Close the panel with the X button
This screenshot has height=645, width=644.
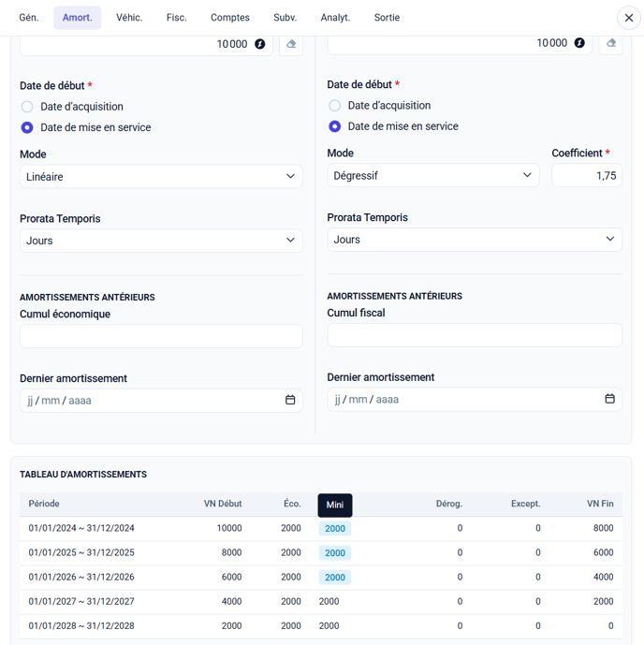[x=628, y=18]
